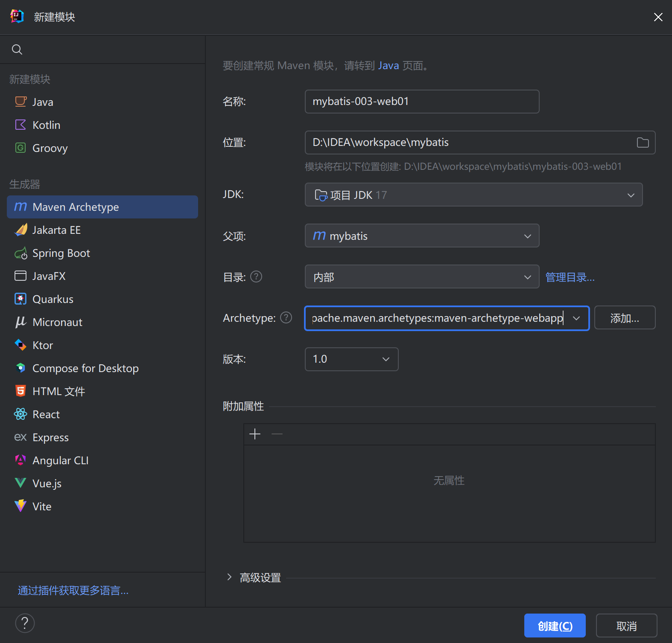672x643 pixels.
Task: Open the 版本 1.0 dropdown
Action: [351, 359]
